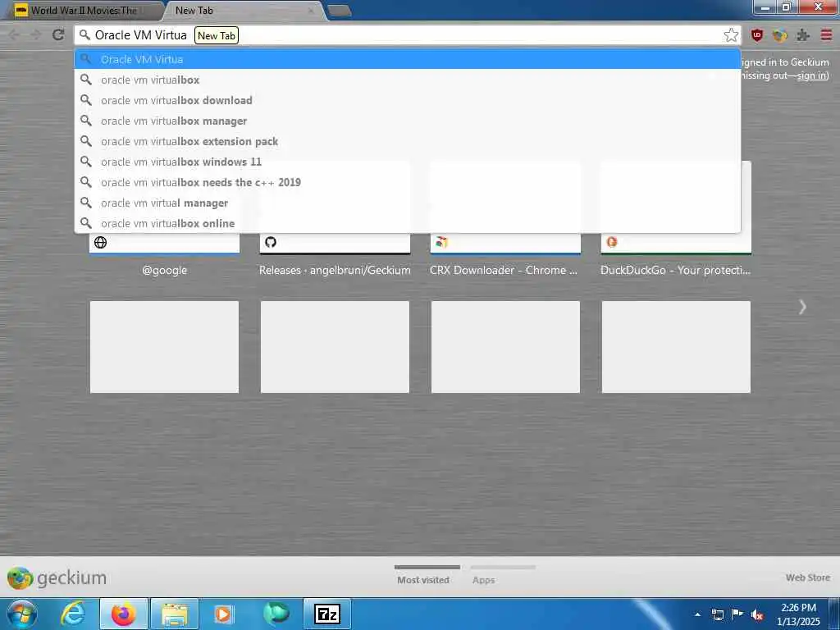Launch Internet Explorer from taskbar
Screen dimensions: 840x630
pos(73,614)
